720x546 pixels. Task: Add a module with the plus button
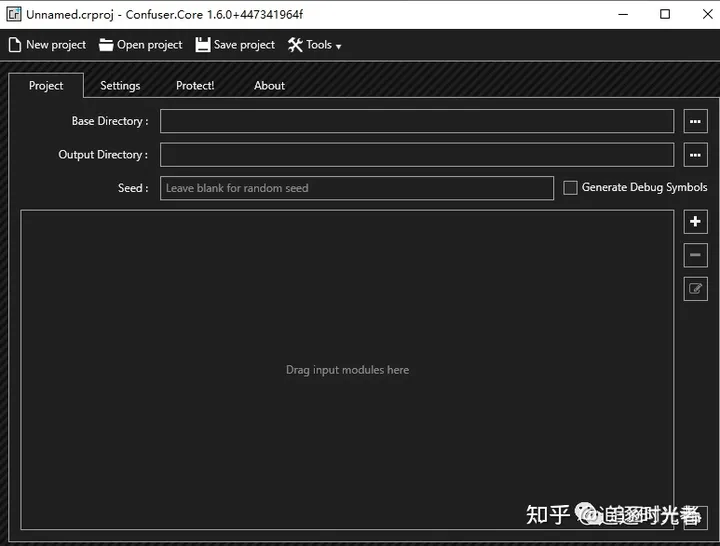[695, 222]
